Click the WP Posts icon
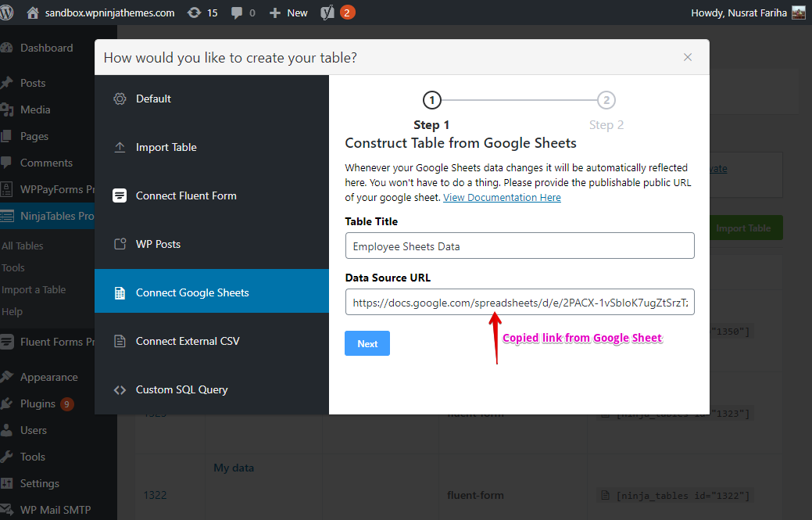This screenshot has height=520, width=812. (120, 244)
